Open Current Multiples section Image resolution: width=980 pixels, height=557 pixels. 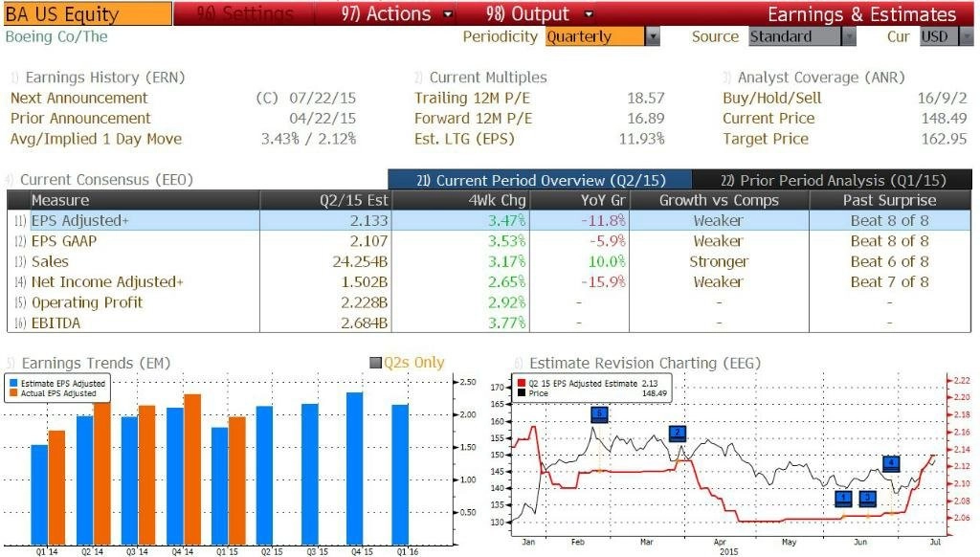(487, 78)
